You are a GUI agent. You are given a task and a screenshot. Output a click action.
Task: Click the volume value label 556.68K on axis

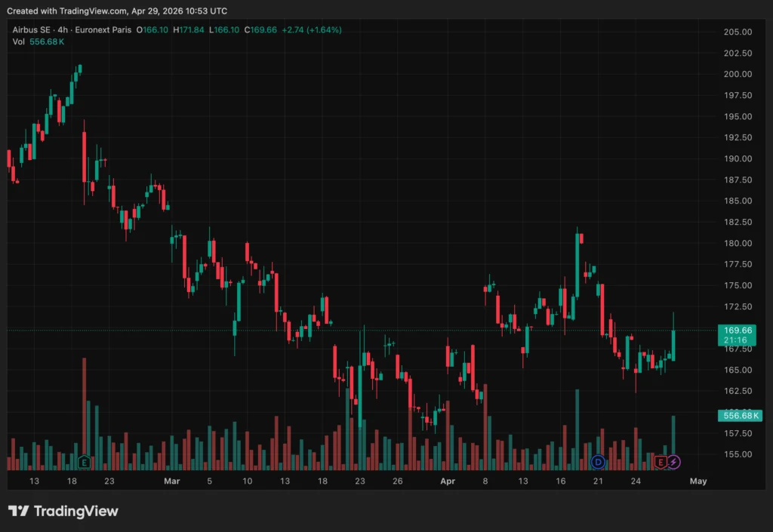(x=738, y=416)
